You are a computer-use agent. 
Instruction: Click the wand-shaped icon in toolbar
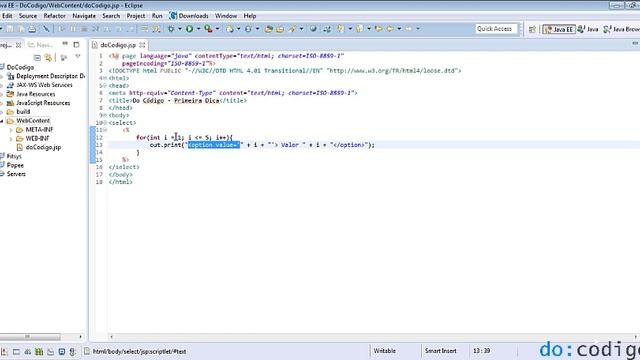(x=292, y=29)
